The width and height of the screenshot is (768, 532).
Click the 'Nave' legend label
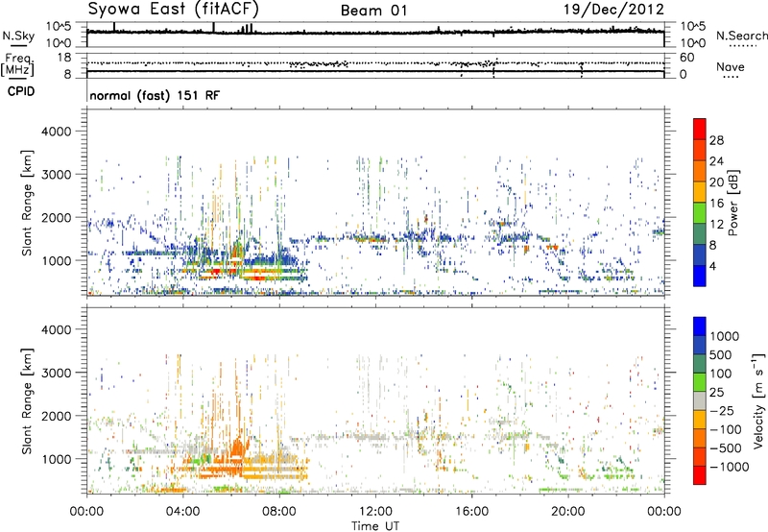[x=731, y=67]
